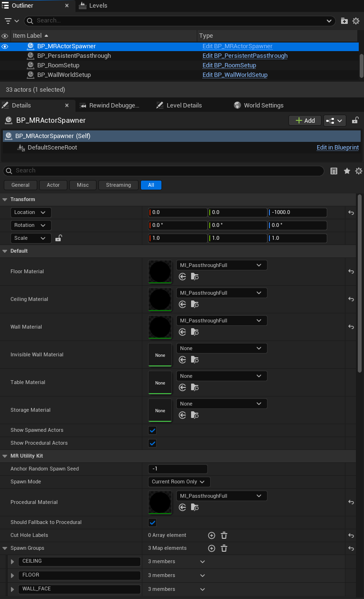Reset Location to default value
The width and height of the screenshot is (364, 599).
[x=351, y=213]
